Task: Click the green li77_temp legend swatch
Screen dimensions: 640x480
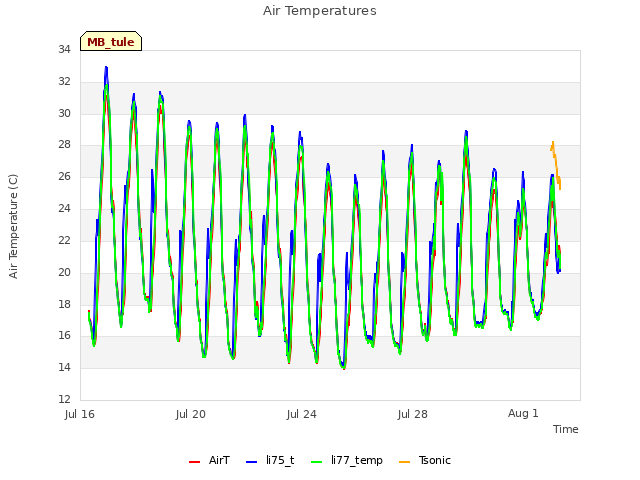Action: (x=317, y=462)
